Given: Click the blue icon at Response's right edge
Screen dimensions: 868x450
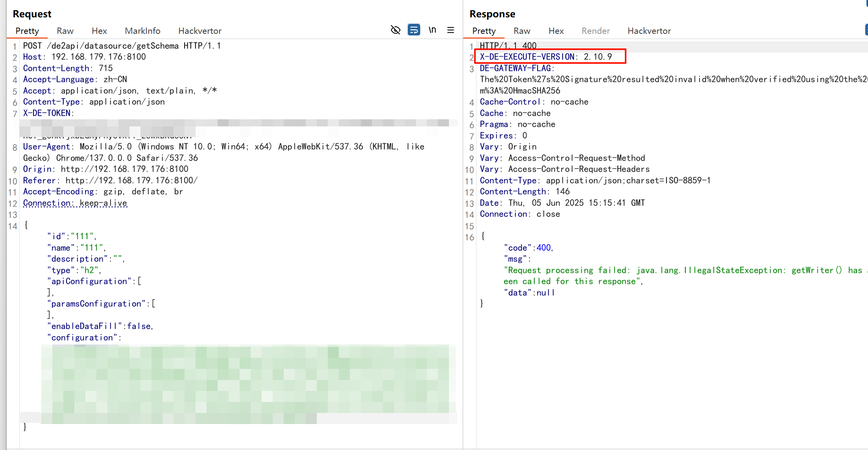Looking at the screenshot, I should coord(866,30).
